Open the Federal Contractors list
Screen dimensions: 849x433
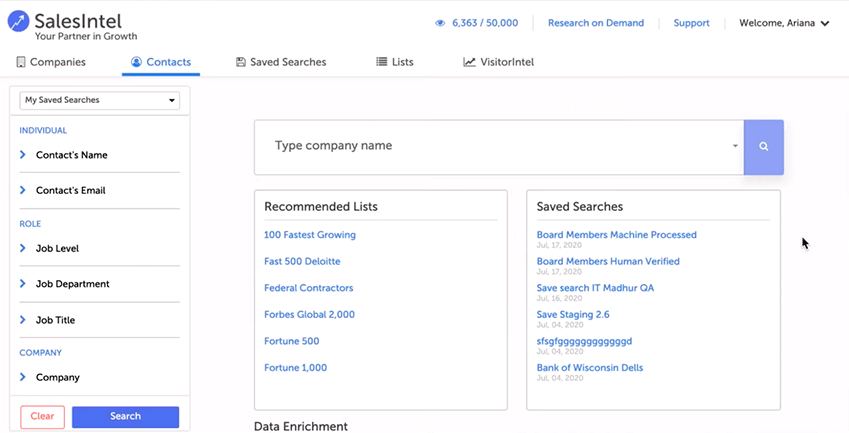coord(309,288)
